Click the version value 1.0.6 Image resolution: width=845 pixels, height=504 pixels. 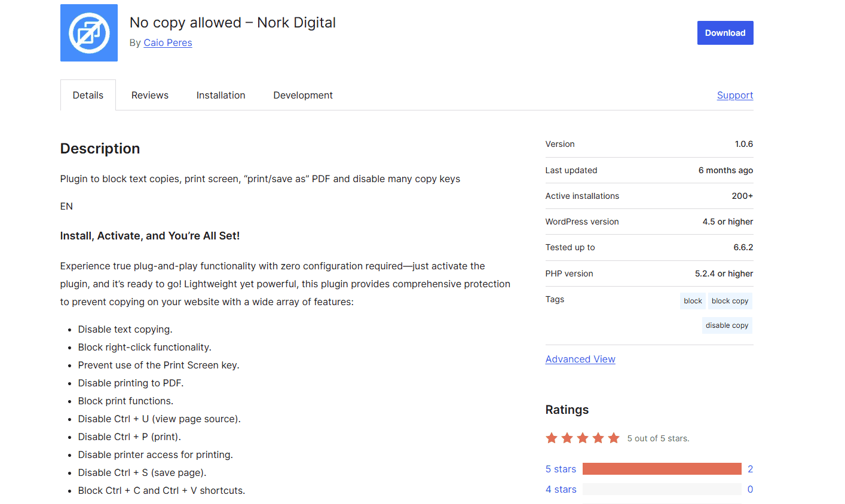pos(743,144)
